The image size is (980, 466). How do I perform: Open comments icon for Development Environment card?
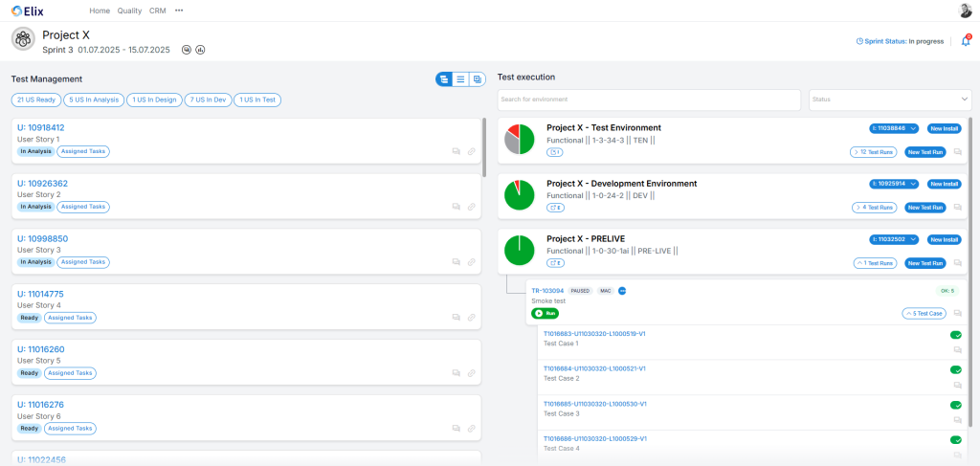click(958, 208)
